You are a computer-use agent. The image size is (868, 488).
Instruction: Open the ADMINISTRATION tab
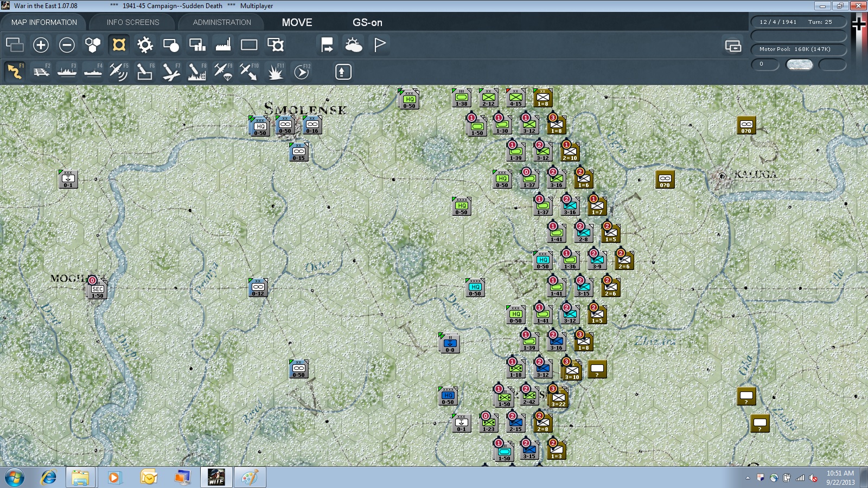click(222, 22)
